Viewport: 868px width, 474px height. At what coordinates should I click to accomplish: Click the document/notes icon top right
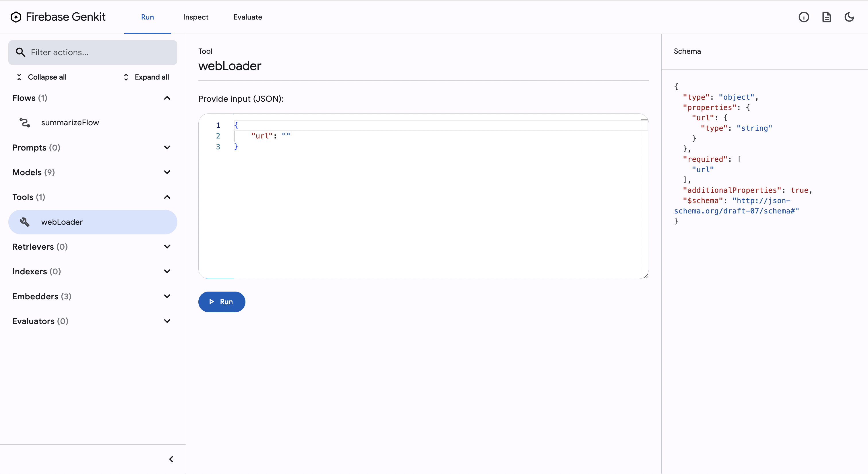[x=827, y=17]
